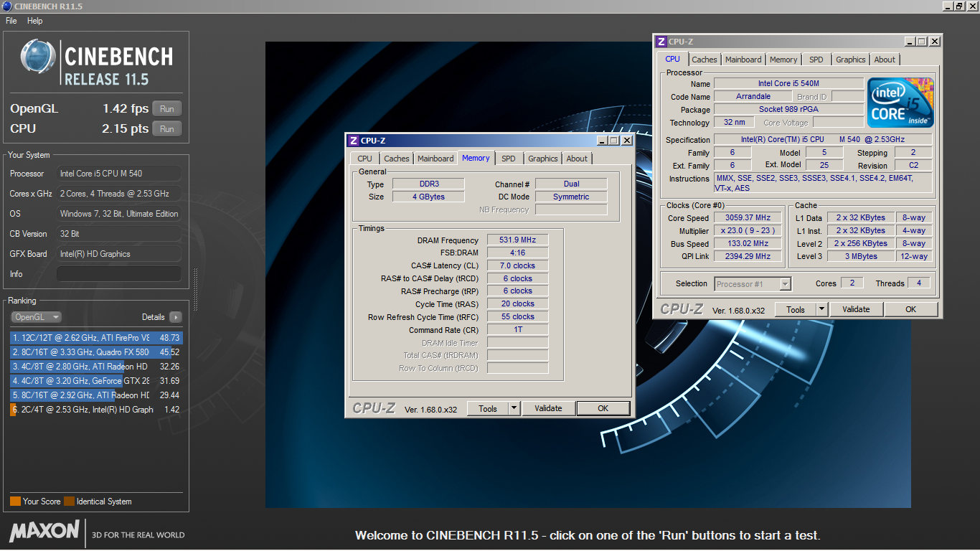Select ranking row 2C/4T Intel HD Graphics
The width and height of the screenshot is (980, 551).
(96, 410)
